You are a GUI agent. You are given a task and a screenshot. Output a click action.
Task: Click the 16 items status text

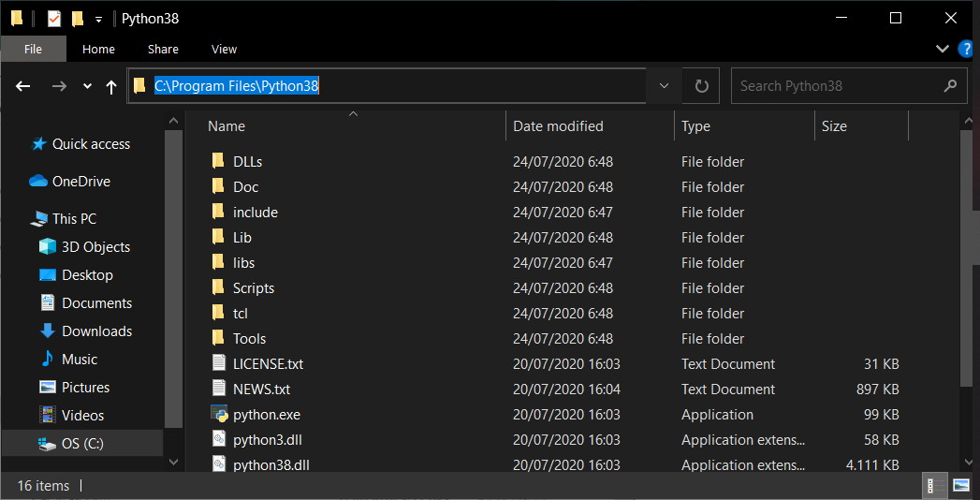[43, 486]
